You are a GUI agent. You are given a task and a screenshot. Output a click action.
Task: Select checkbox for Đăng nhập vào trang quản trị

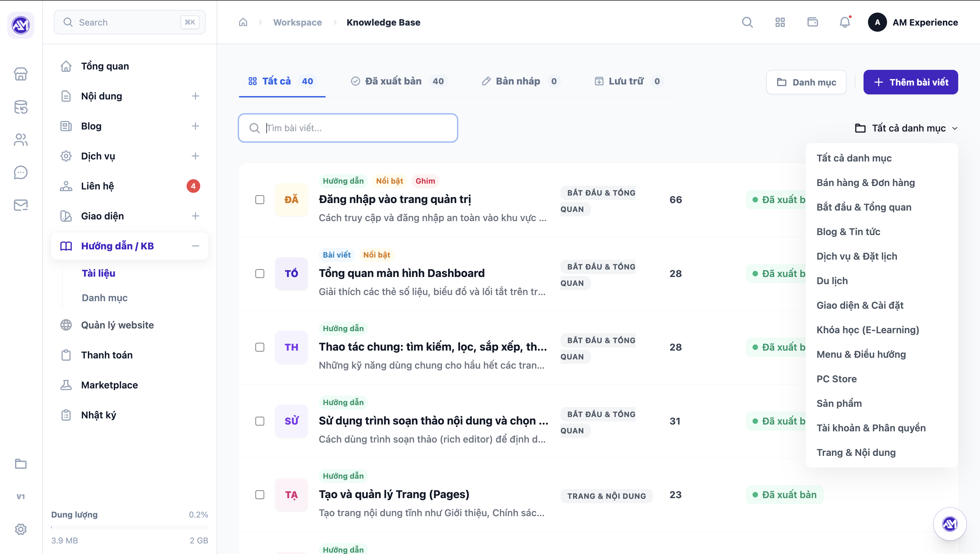(x=260, y=200)
